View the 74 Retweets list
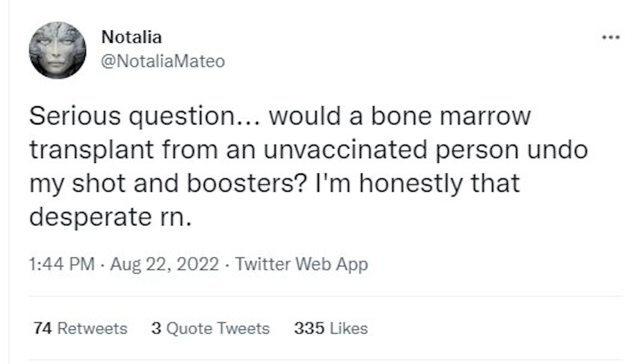 80,328
